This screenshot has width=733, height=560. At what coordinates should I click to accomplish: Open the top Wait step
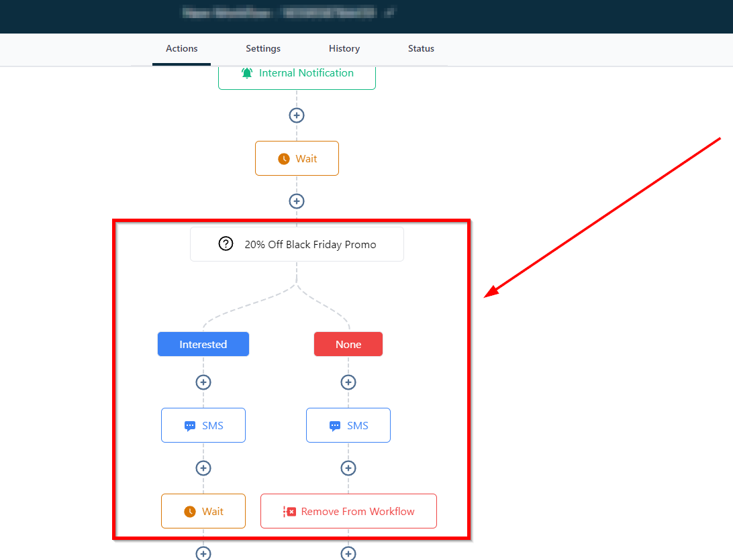[297, 158]
